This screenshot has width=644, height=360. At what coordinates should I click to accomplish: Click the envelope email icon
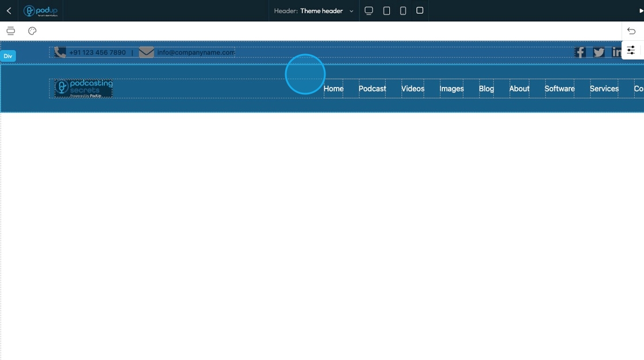pos(146,52)
